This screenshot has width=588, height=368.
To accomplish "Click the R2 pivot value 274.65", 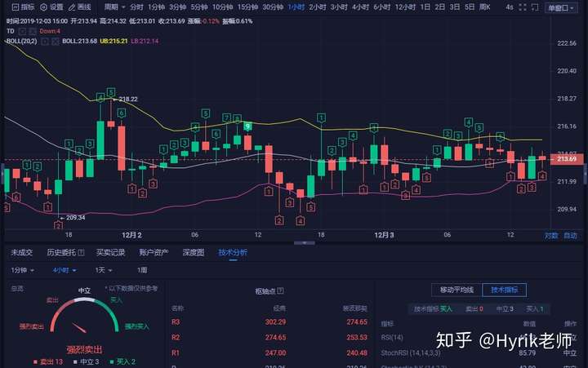I will click(275, 337).
